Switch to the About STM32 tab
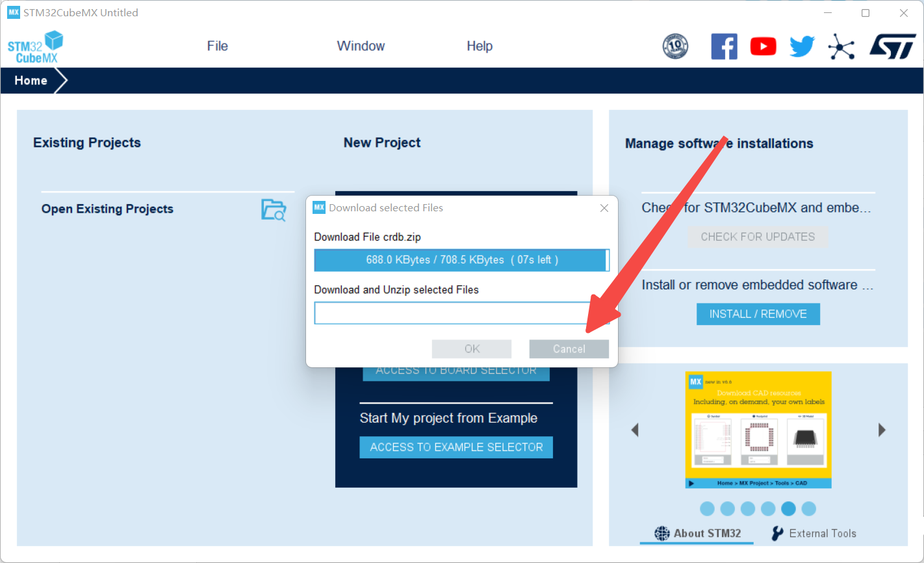This screenshot has height=563, width=924. tap(698, 534)
